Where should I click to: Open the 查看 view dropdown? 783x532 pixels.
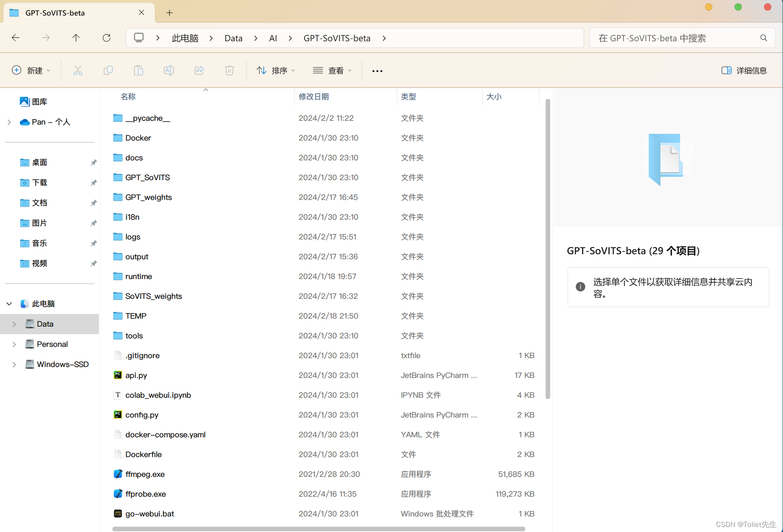[332, 70]
